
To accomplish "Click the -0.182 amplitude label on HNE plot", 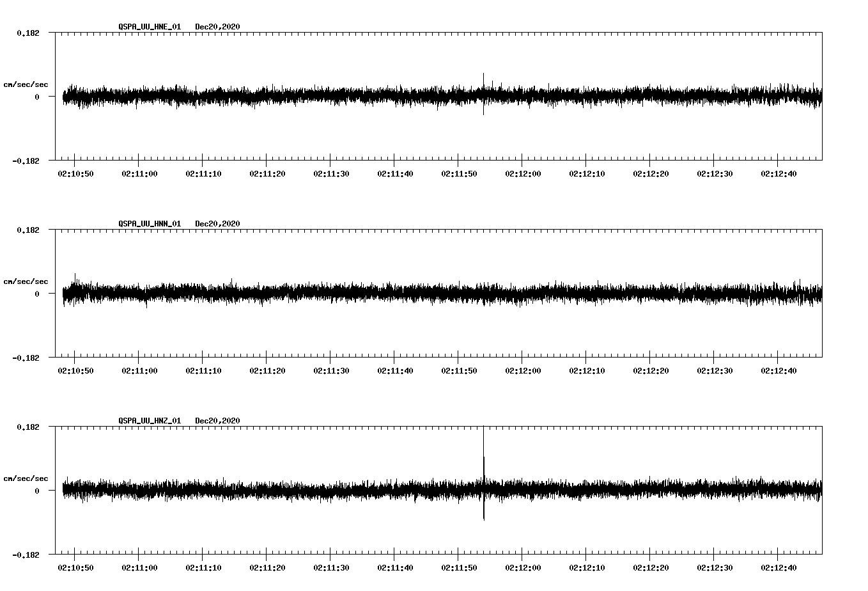I will tap(27, 162).
